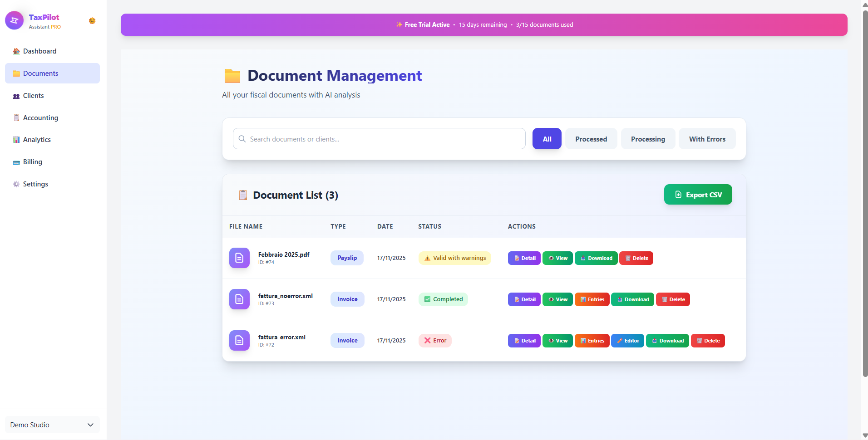Open the Editor for fattura_error.xml
The width and height of the screenshot is (868, 440).
[627, 340]
